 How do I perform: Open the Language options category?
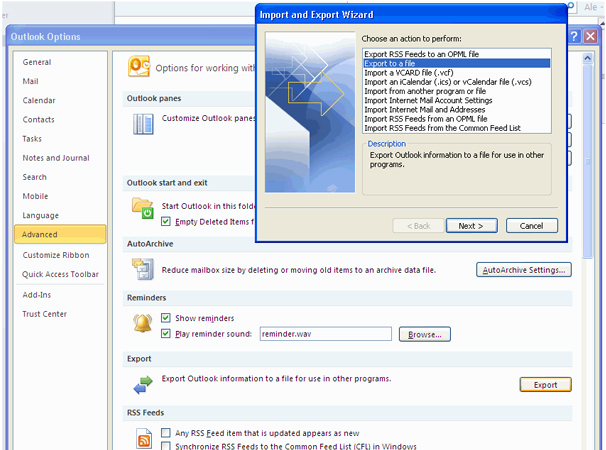point(40,215)
